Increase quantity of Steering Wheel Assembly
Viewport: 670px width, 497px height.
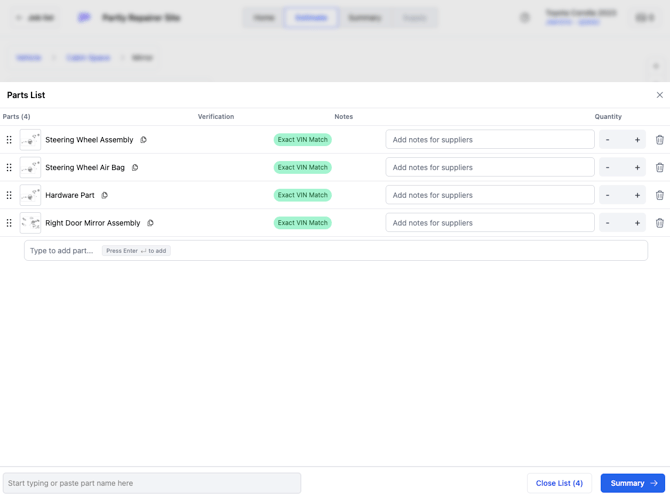click(x=637, y=140)
